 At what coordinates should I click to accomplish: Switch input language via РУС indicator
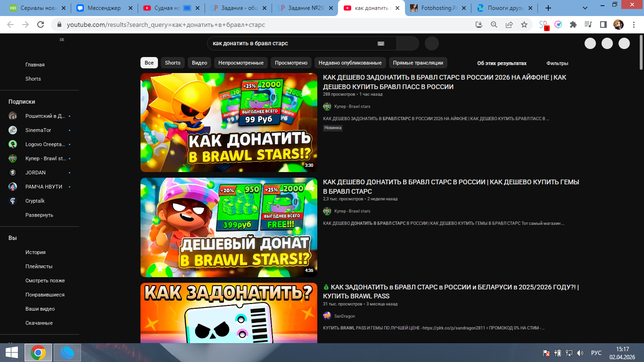(596, 353)
